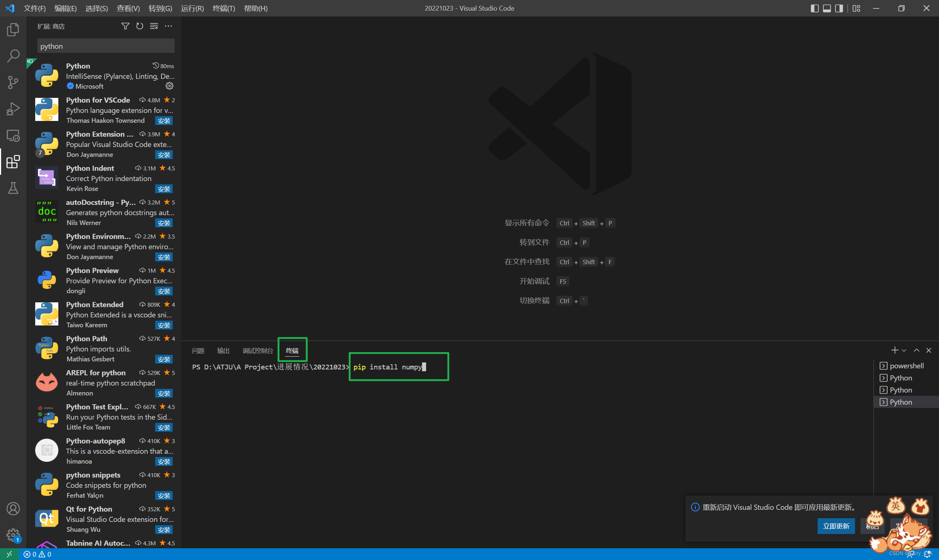939x560 pixels.
Task: Open the Testing flask view
Action: tap(13, 188)
